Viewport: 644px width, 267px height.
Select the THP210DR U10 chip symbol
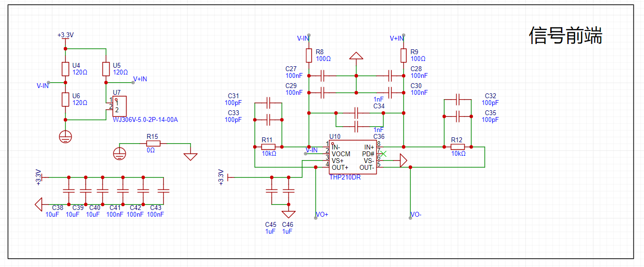(353, 157)
